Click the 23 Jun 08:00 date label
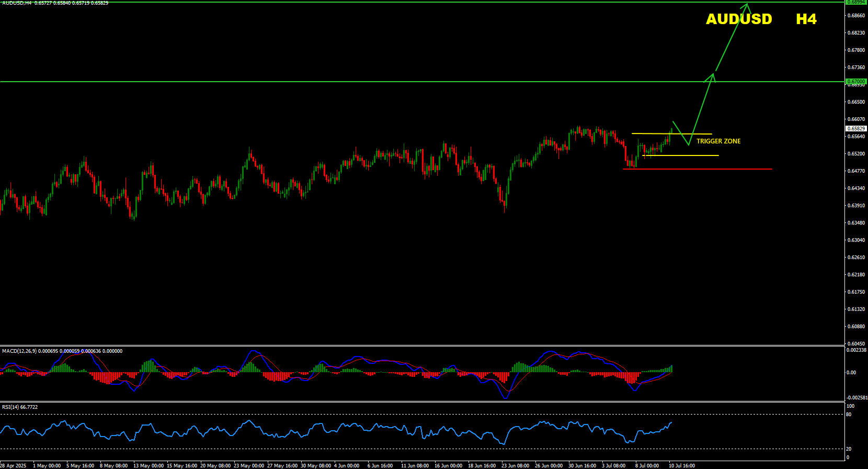This screenshot has height=469, width=868. 515,465
